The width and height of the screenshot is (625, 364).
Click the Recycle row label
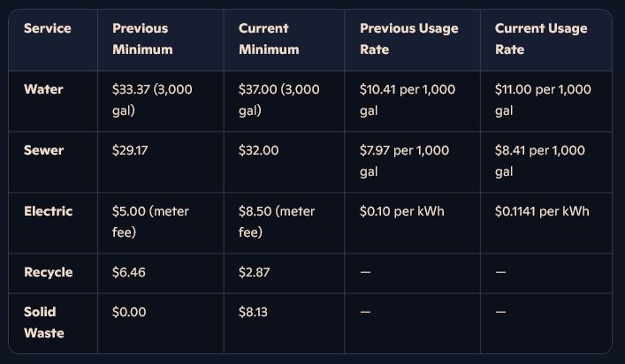point(49,272)
